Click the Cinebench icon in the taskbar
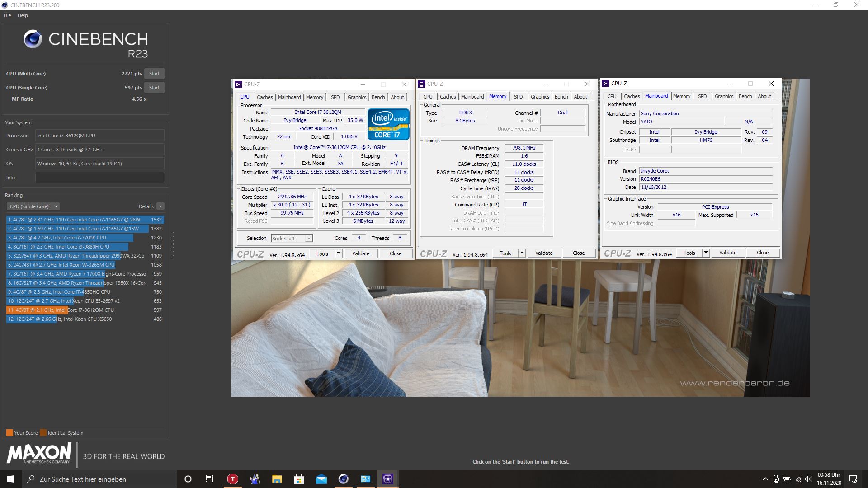Viewport: 868px width, 488px height. [x=344, y=479]
